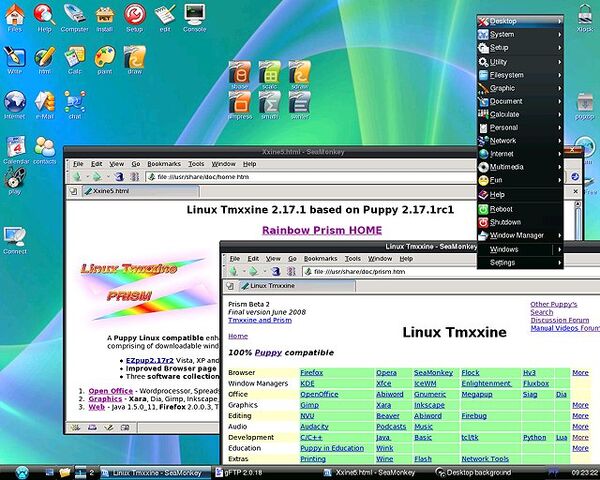
Task: Open the Settings submenu
Action: (x=520, y=263)
